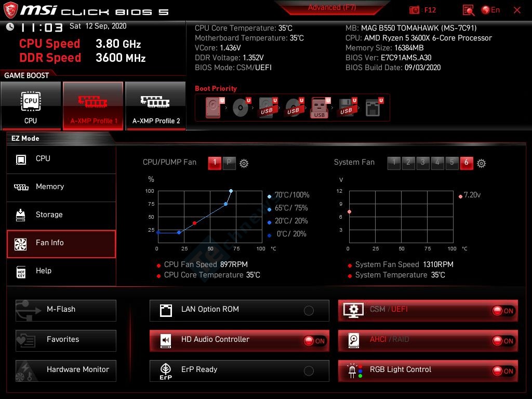Select System Fan 6
The height and width of the screenshot is (399, 532).
(x=467, y=163)
